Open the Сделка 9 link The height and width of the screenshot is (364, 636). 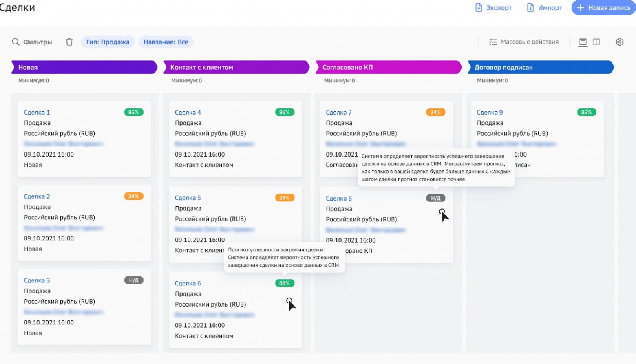click(490, 113)
